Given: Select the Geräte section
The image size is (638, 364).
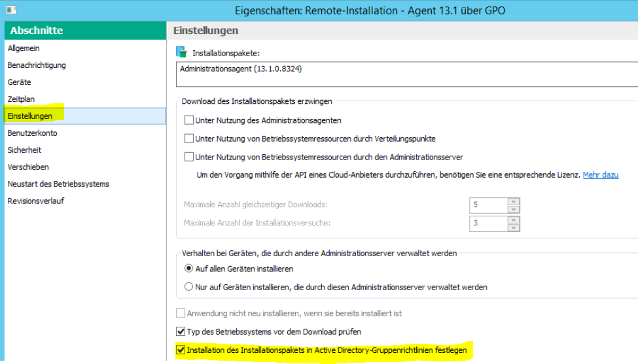Looking at the screenshot, I should 19,82.
